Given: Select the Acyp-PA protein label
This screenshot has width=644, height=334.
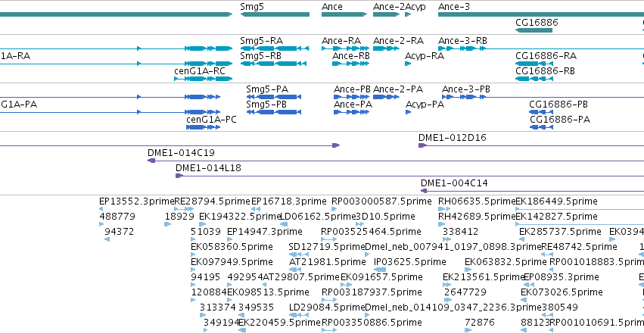Looking at the screenshot, I should click(425, 105).
